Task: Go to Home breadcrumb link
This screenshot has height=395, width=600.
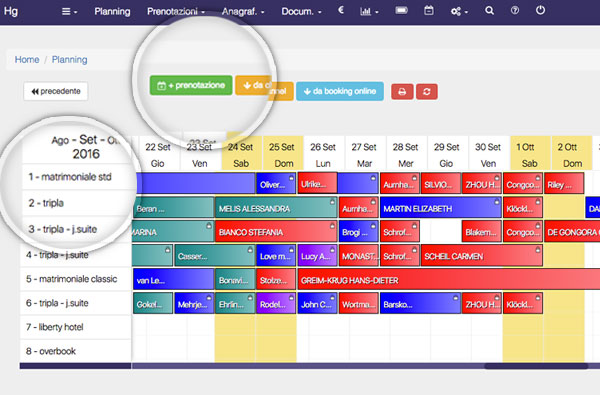Action: coord(27,60)
